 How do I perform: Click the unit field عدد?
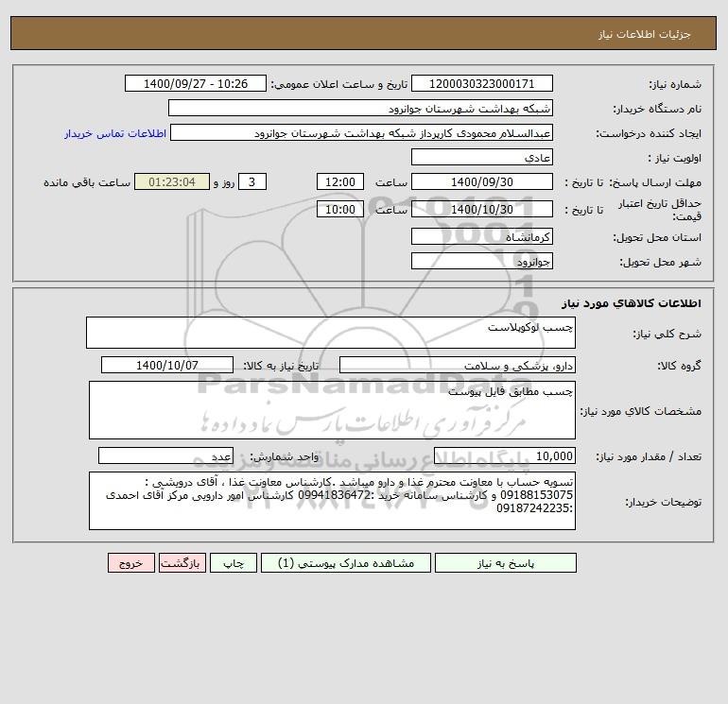pos(165,456)
